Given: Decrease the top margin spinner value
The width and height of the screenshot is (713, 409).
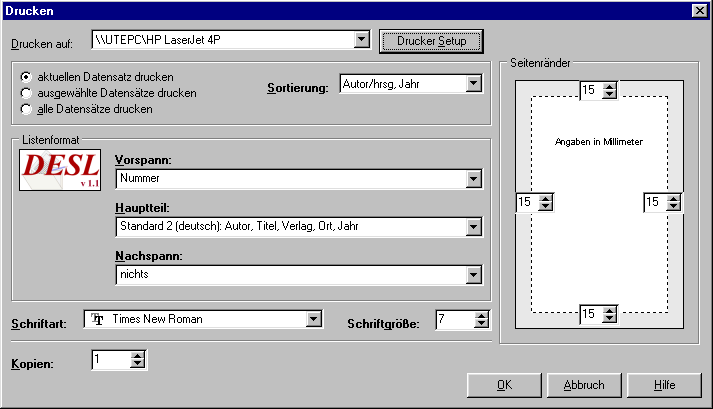Looking at the screenshot, I should tap(609, 94).
